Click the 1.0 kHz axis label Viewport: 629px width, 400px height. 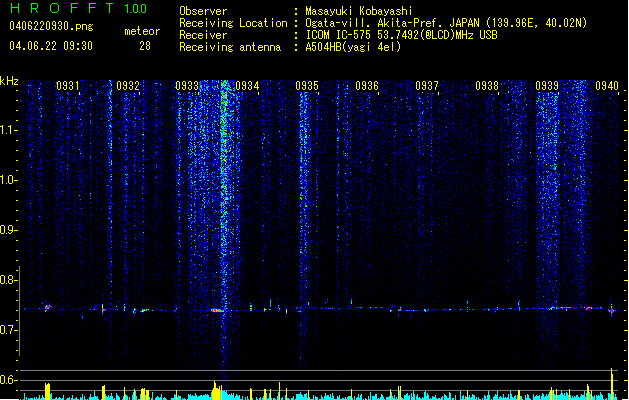9,180
